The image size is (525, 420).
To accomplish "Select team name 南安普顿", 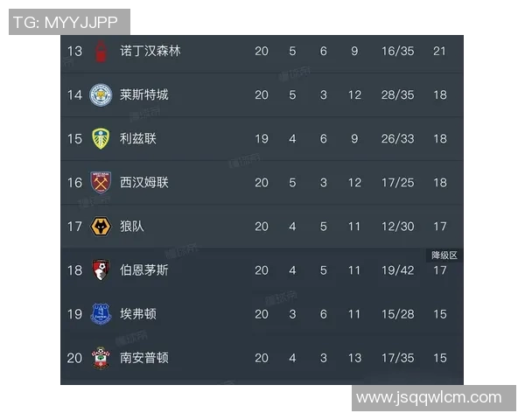I will [143, 357].
